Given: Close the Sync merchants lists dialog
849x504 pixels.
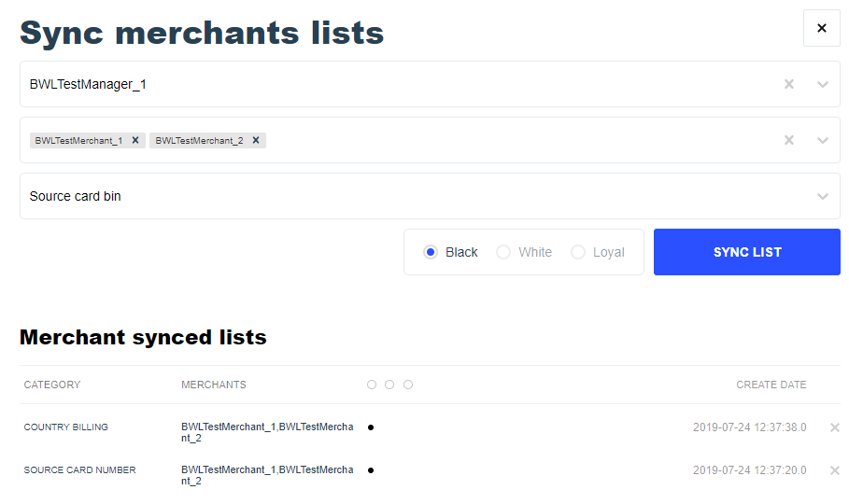Looking at the screenshot, I should click(x=821, y=28).
